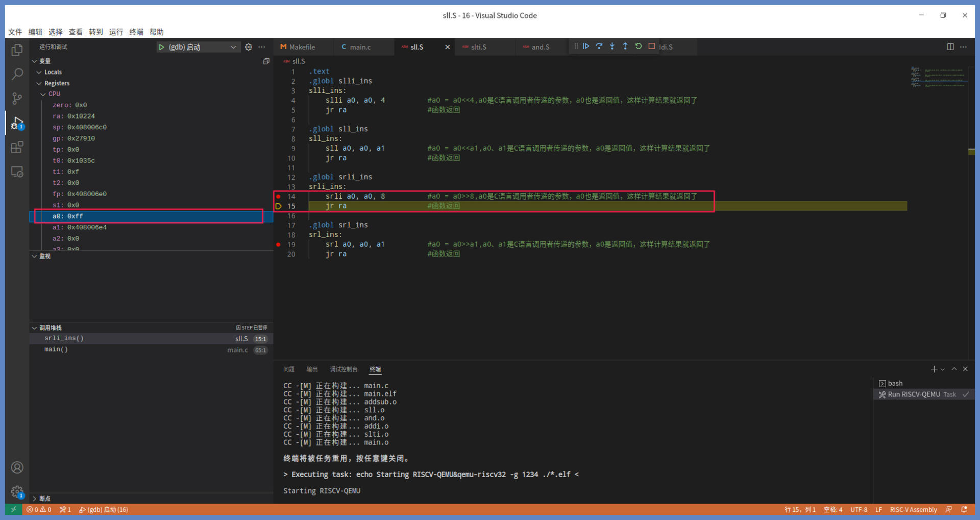The image size is (980, 520).
Task: Open launch.json with the gear icon
Action: pos(249,47)
